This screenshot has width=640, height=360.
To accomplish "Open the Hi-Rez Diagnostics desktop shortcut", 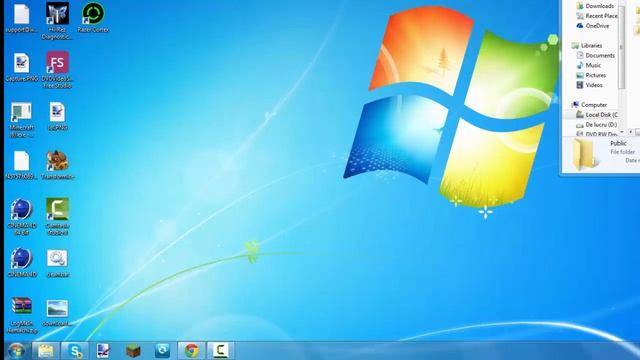I will point(57,21).
